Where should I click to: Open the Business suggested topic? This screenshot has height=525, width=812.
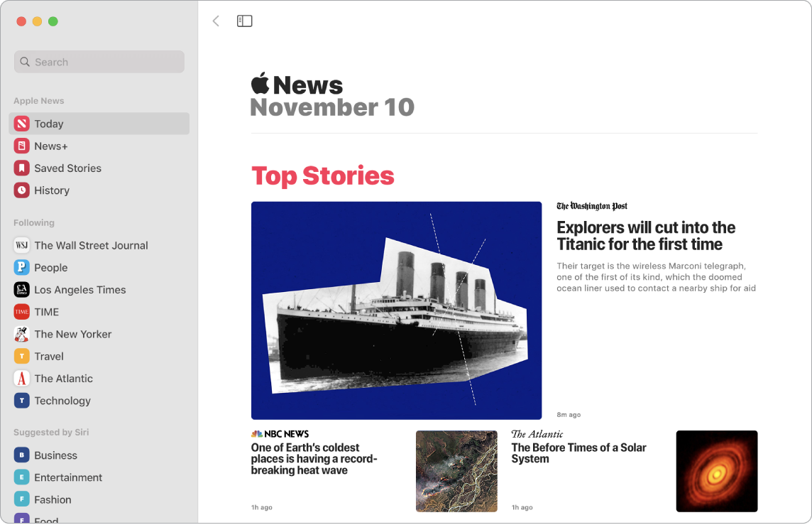click(x=21, y=455)
